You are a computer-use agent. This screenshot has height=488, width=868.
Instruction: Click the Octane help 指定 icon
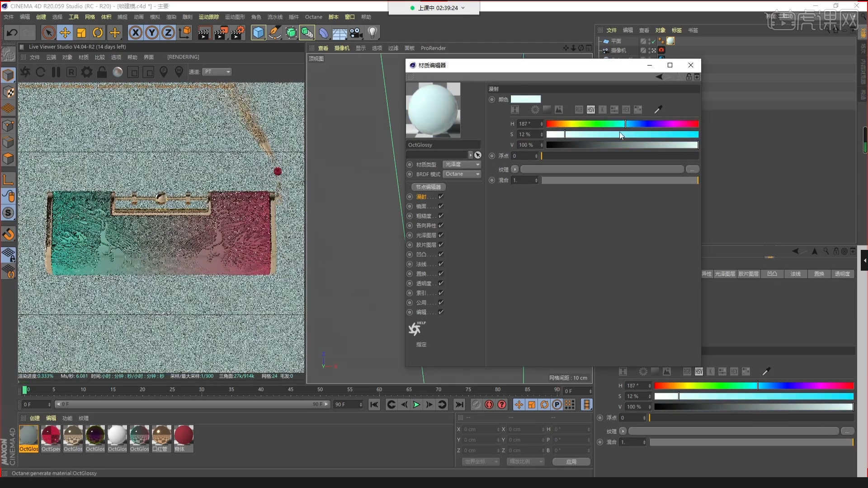coord(416,329)
